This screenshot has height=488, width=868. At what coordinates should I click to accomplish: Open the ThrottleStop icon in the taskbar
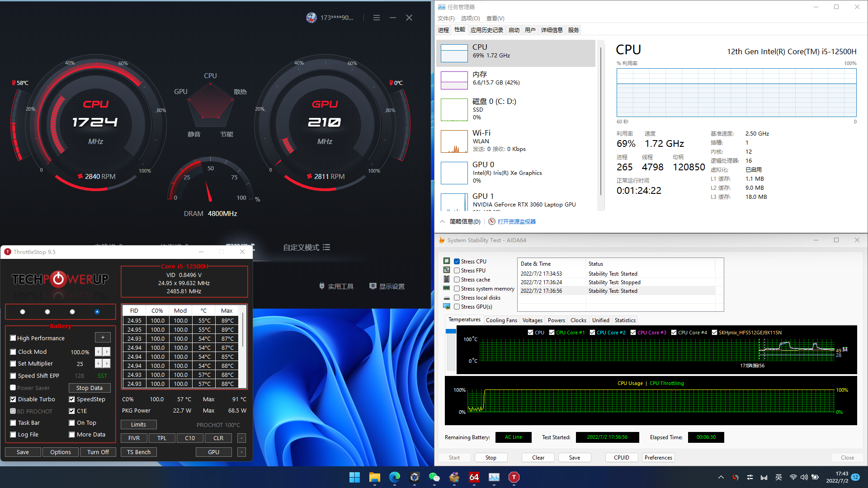pyautogui.click(x=514, y=477)
